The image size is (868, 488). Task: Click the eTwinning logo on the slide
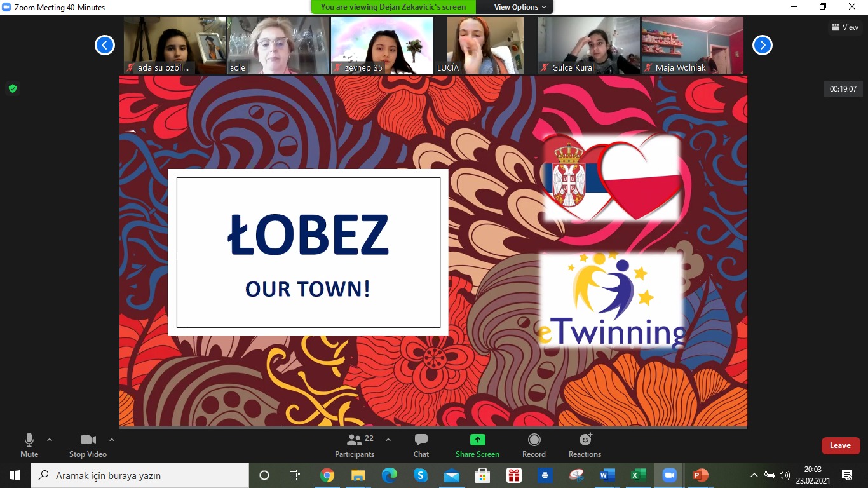(x=611, y=300)
